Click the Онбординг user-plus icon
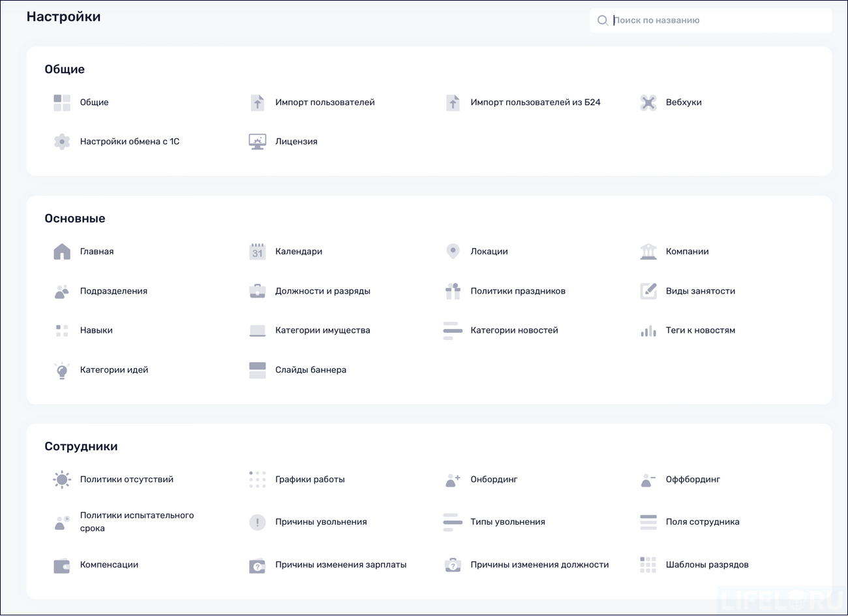Screen dimensions: 848x616 [453, 479]
